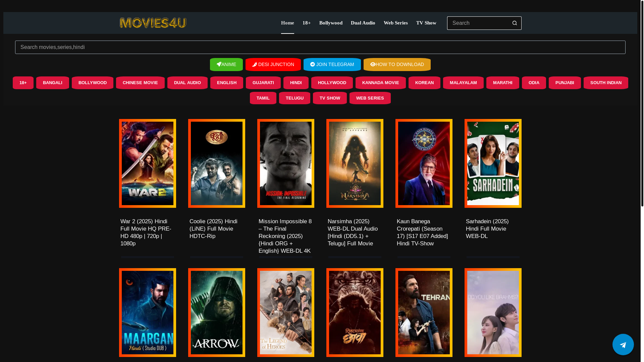Open the 'Coolie (2025) Hindi (LiNE)' title link
Viewport: 644px width, 362px height.
[x=213, y=229]
